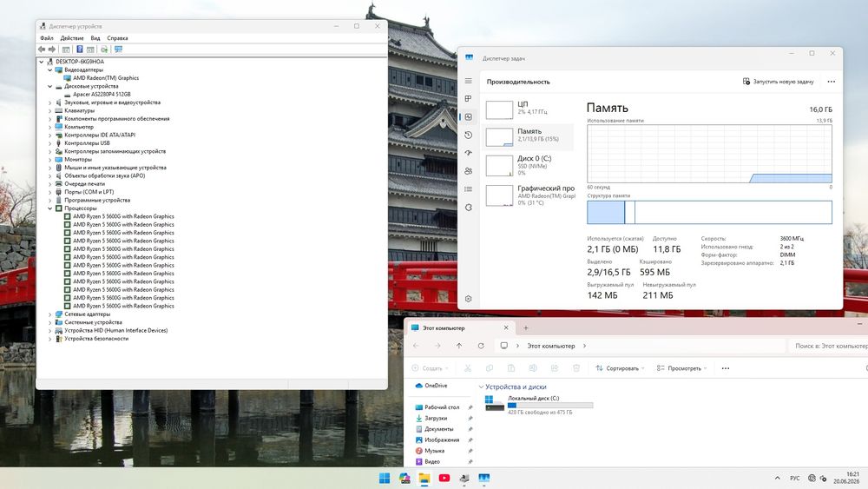Open the Task Manager hamburger navigation menu
This screenshot has width=868, height=489.
469,81
